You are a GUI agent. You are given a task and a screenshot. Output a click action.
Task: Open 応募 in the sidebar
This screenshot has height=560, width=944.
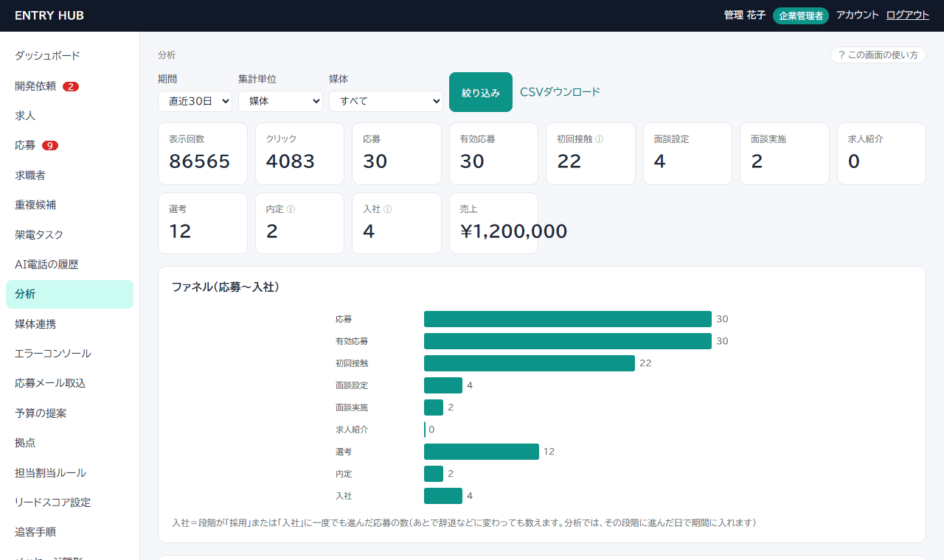[69, 145]
